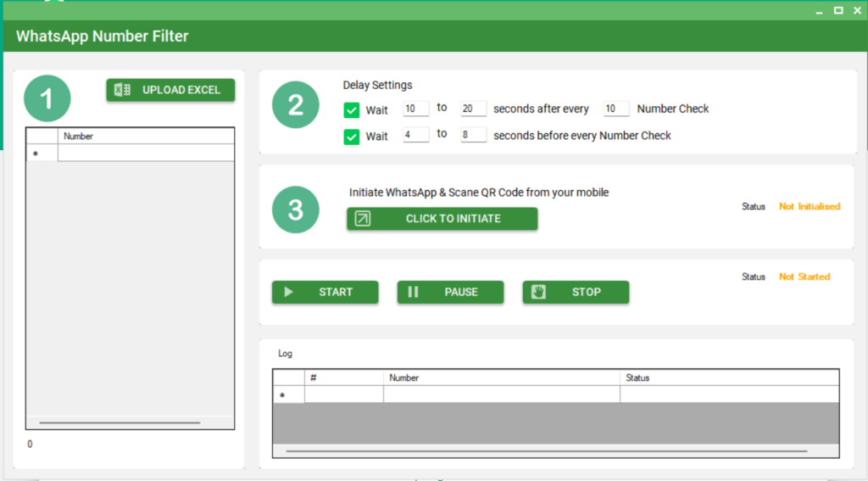Click the 'Log' label
This screenshot has width=868, height=481.
coord(285,354)
